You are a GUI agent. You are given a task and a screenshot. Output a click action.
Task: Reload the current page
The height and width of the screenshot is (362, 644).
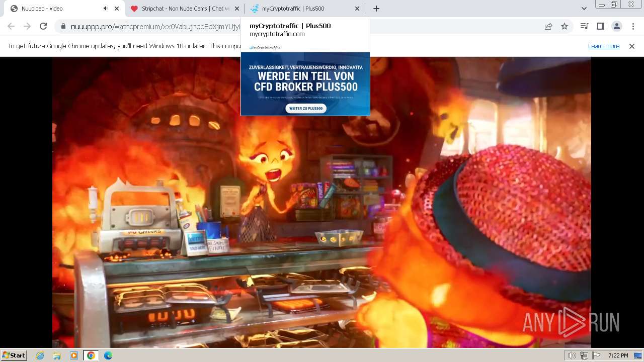coord(43,26)
